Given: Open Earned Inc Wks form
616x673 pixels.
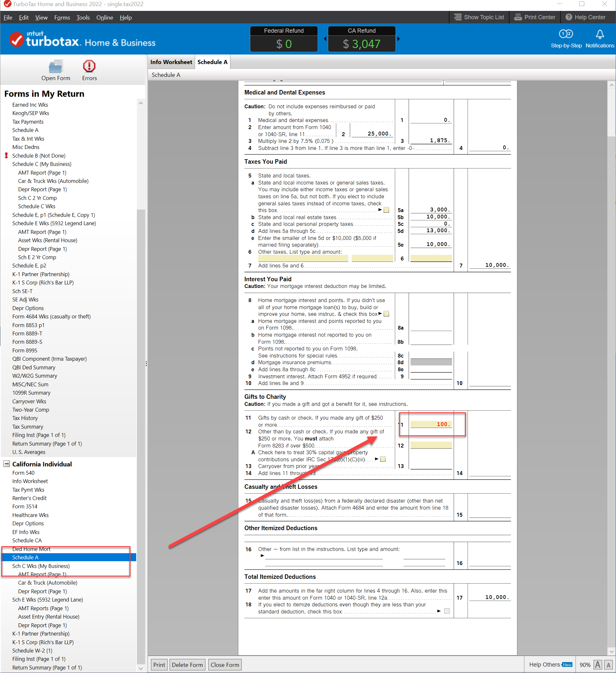Looking at the screenshot, I should coord(30,105).
